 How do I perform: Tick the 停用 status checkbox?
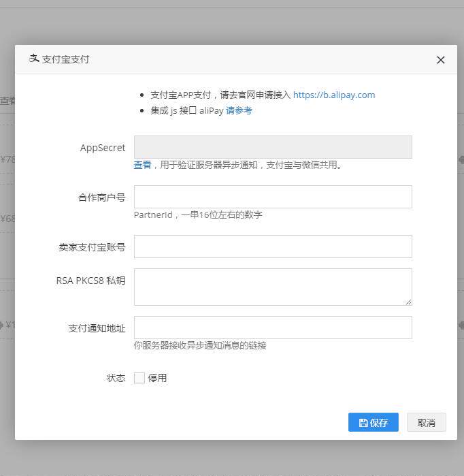point(139,378)
